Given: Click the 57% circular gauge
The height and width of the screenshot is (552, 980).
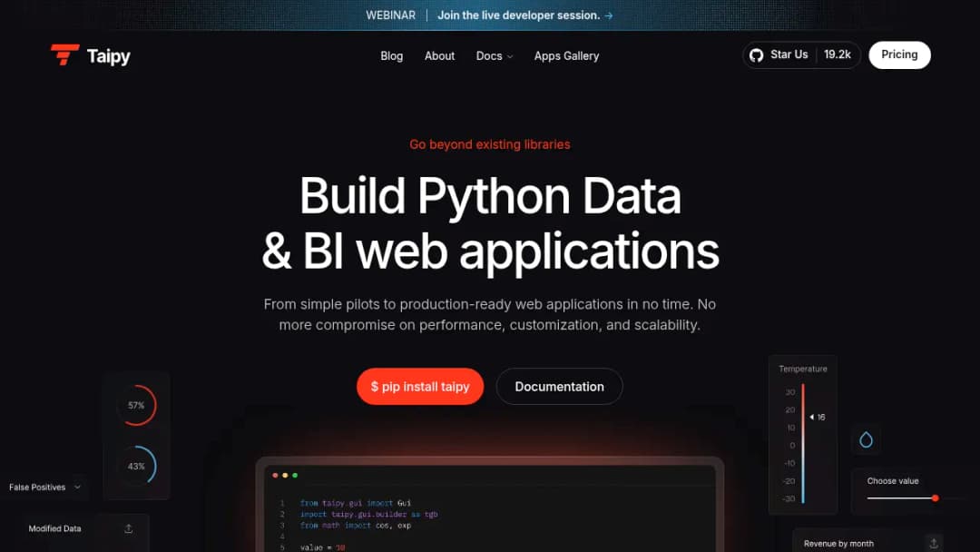Looking at the screenshot, I should 136,405.
